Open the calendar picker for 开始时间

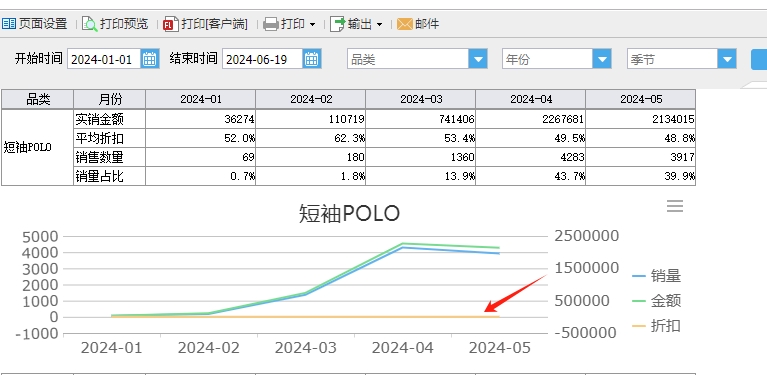coord(150,59)
